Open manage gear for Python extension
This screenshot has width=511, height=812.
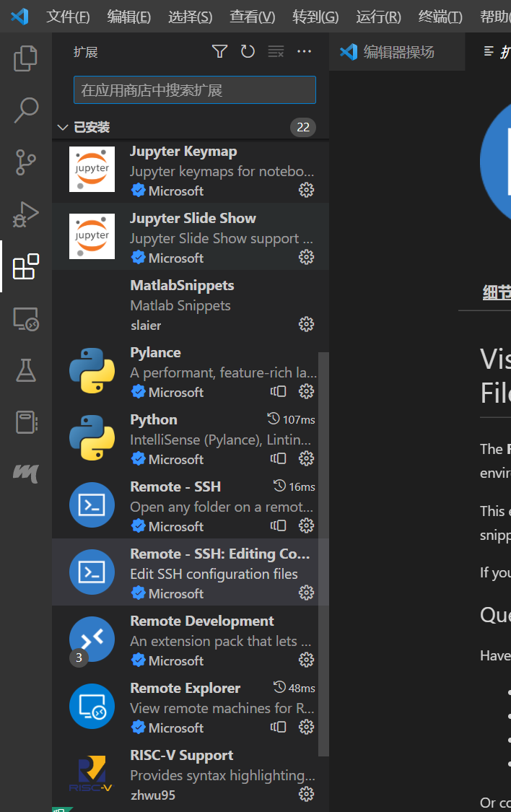[x=306, y=458]
